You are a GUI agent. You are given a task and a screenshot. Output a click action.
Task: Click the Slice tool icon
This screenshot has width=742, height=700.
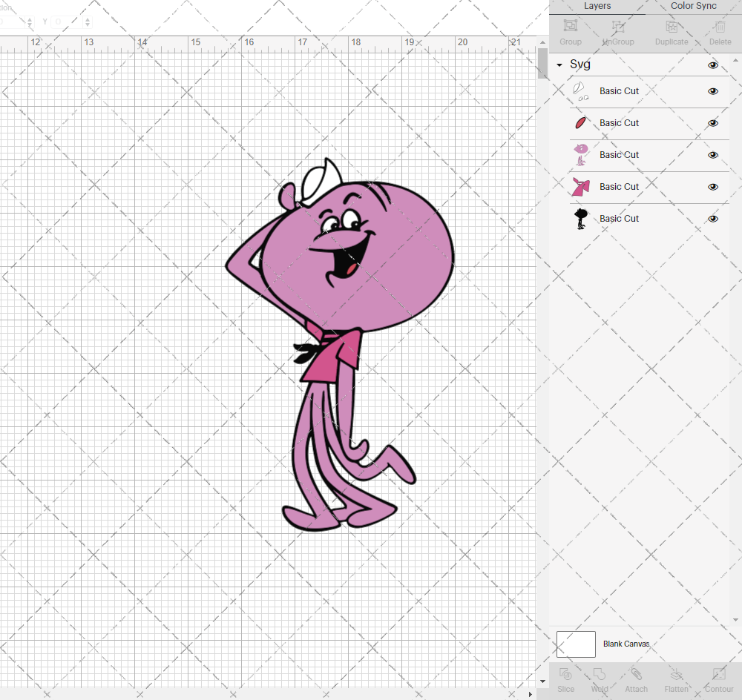(565, 674)
